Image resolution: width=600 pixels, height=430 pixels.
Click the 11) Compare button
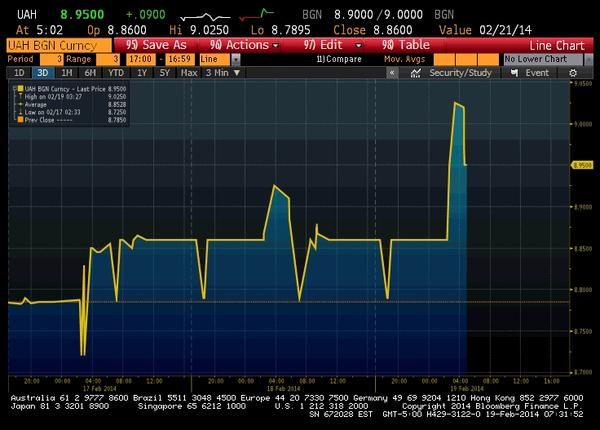339,59
